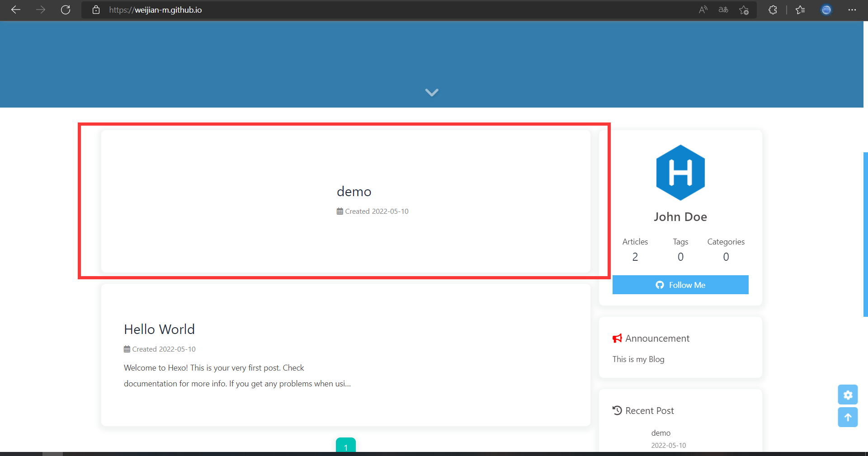Click the browser profile avatar
This screenshot has width=868, height=456.
coord(826,10)
